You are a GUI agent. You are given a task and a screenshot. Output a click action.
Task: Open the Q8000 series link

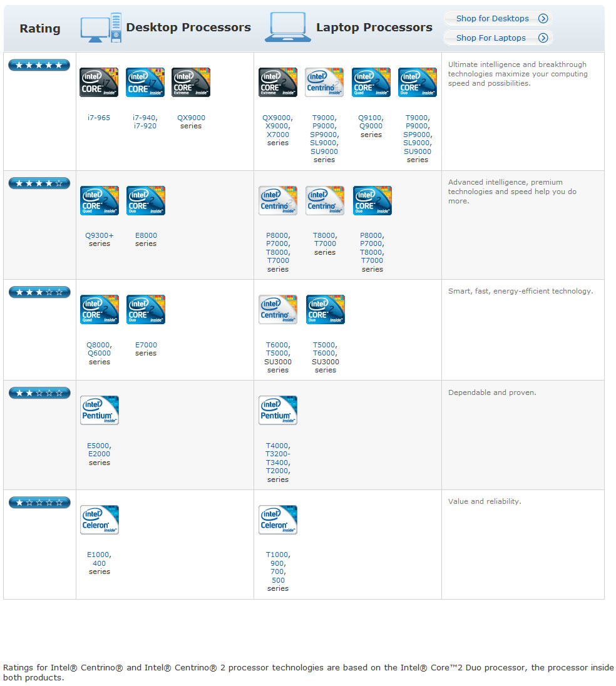click(99, 345)
